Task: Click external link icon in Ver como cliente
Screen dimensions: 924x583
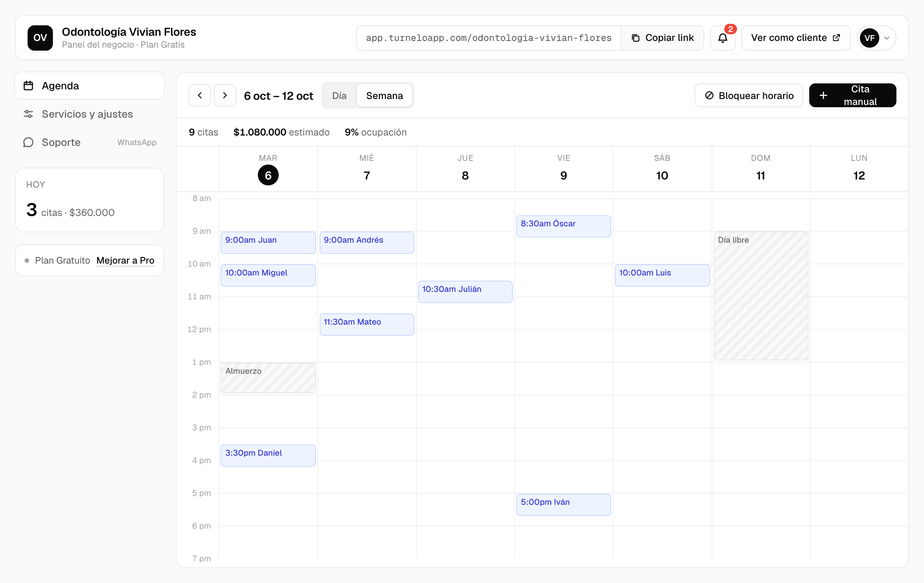Action: pyautogui.click(x=836, y=38)
